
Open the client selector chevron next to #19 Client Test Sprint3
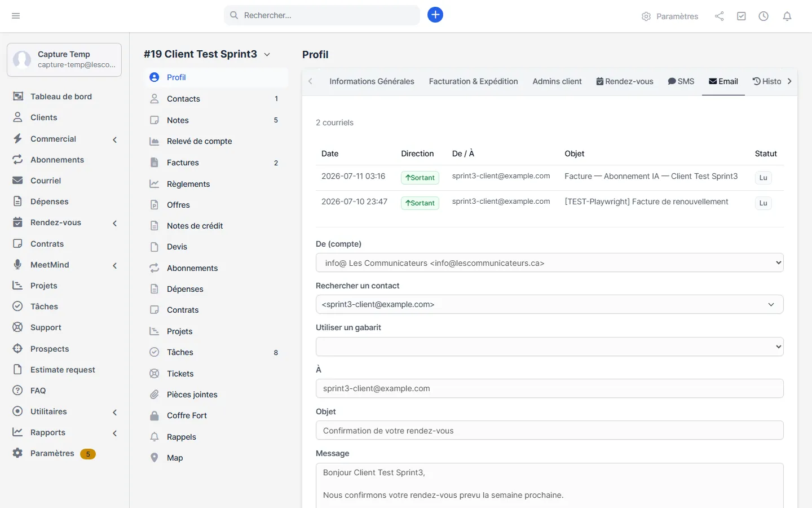point(267,55)
